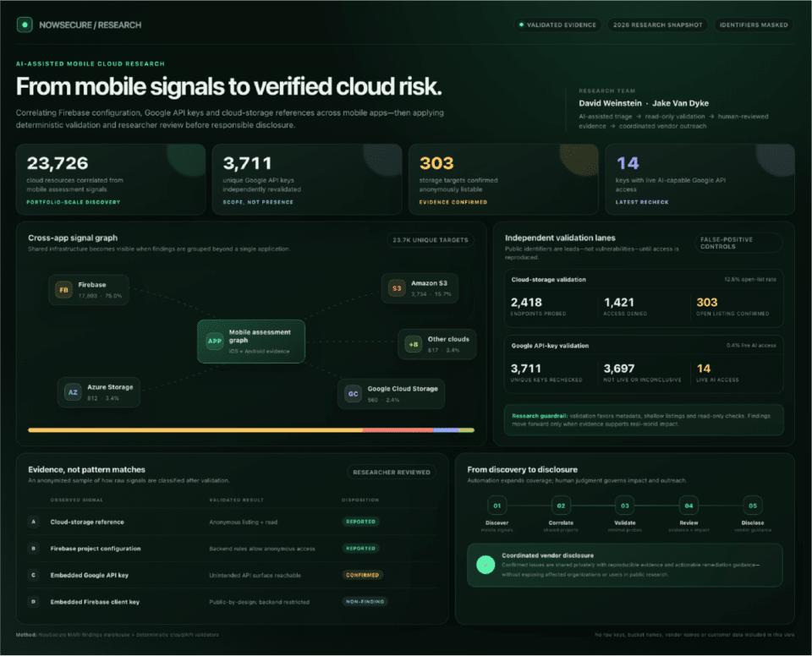Click the Research guardrail note
812x656 pixels.
644,420
